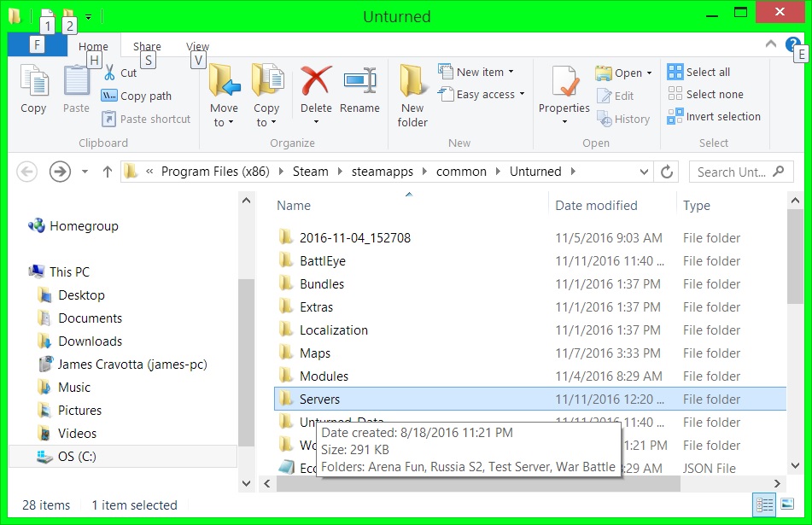Image resolution: width=812 pixels, height=525 pixels.
Task: Refresh the current folder view
Action: (x=667, y=172)
